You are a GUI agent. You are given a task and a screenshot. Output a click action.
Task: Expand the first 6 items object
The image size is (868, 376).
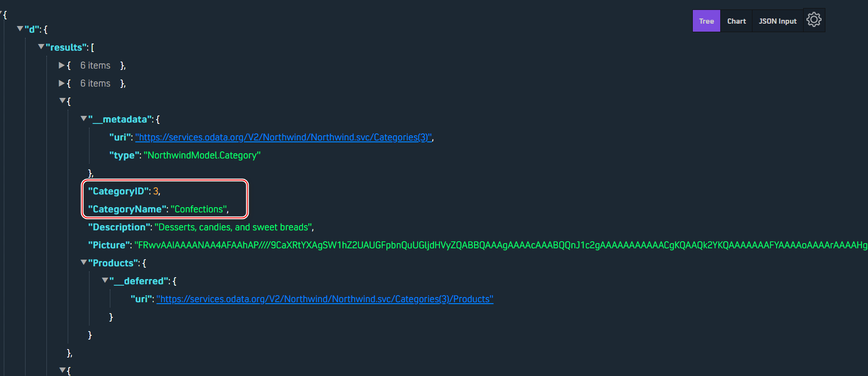coord(62,65)
